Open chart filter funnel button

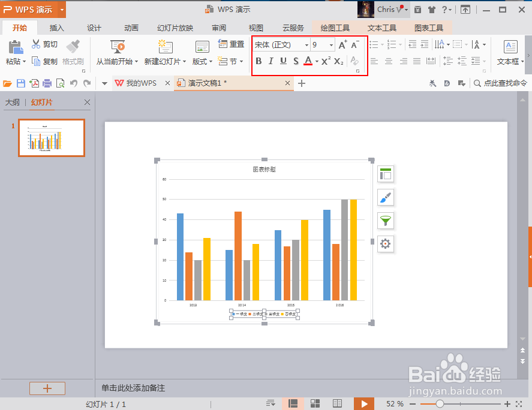pyautogui.click(x=386, y=221)
